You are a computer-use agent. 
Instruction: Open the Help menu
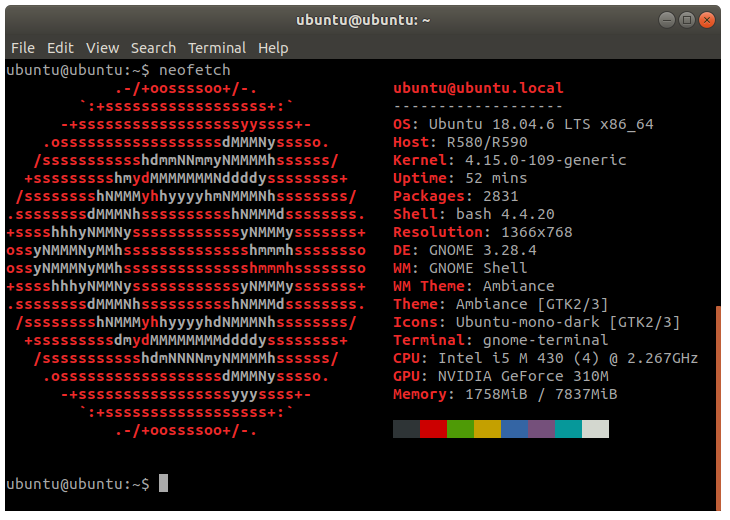pyautogui.click(x=273, y=48)
